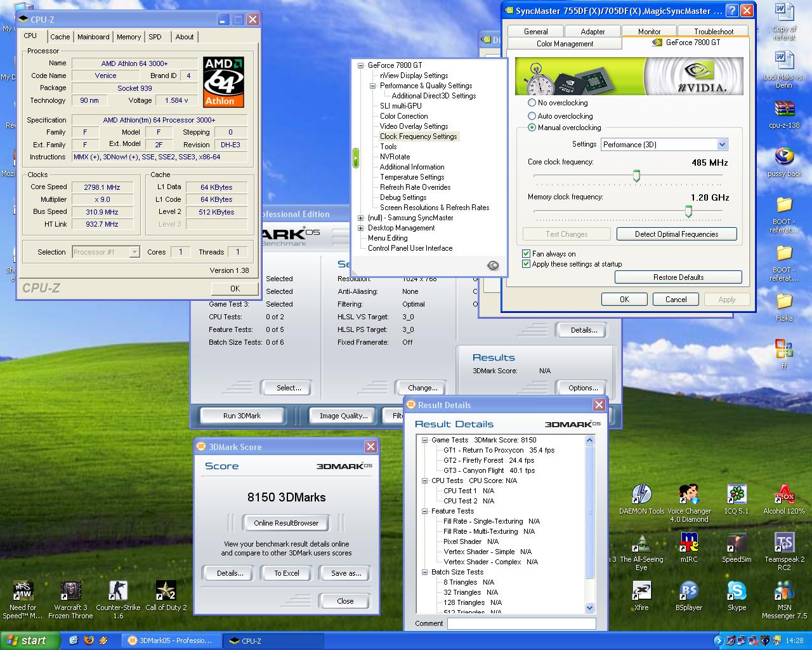Switch to SPD tab in CPU-Z
The height and width of the screenshot is (650, 812).
155,37
